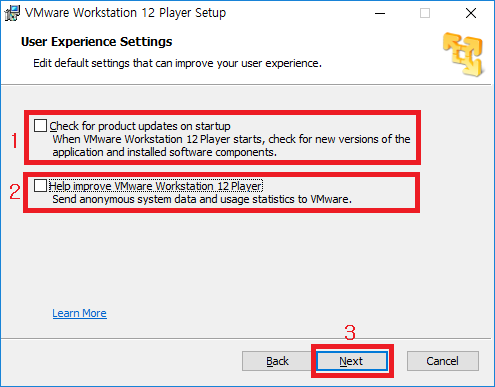Click the red number 2 annotation

(15, 192)
